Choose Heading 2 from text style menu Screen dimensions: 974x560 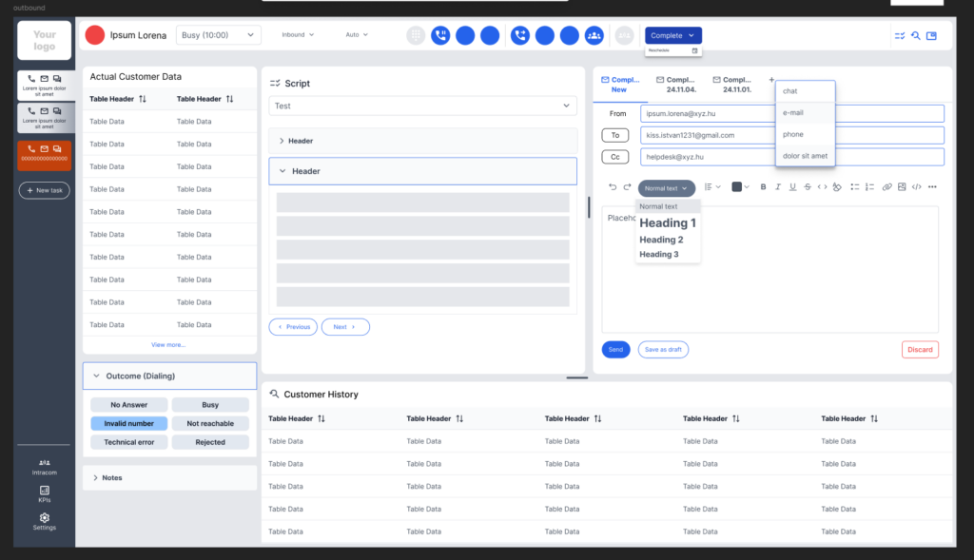coord(661,240)
